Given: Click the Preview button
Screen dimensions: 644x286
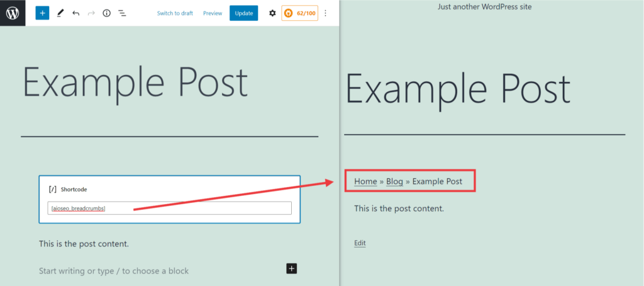Looking at the screenshot, I should (213, 13).
